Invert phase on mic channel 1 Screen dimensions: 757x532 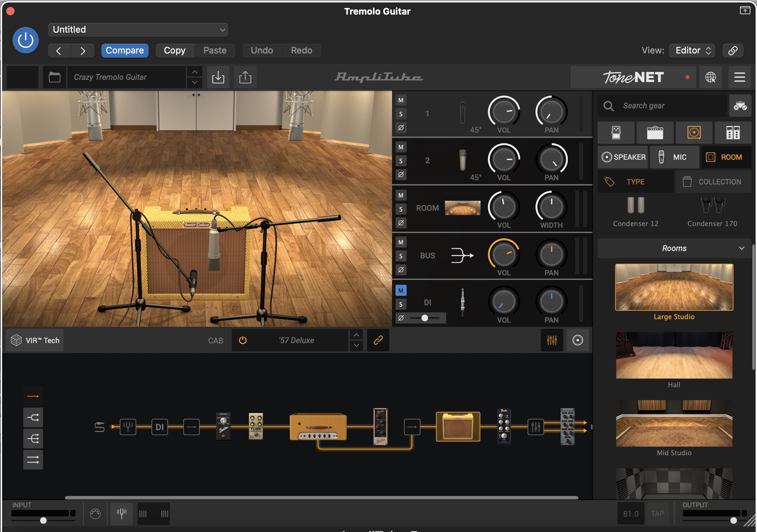tap(401, 127)
